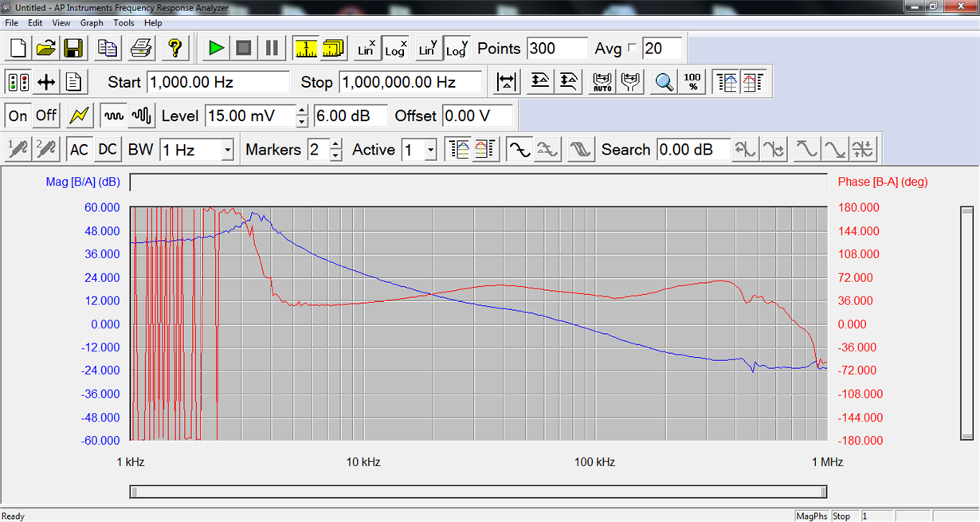The image size is (980, 522).
Task: Copy the graph data with the copy icon
Action: [x=108, y=48]
